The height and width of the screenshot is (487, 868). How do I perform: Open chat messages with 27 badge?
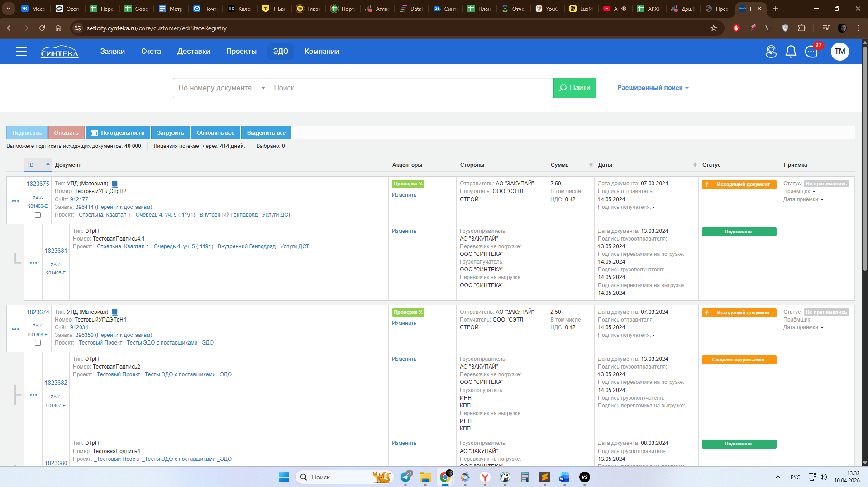coord(811,52)
